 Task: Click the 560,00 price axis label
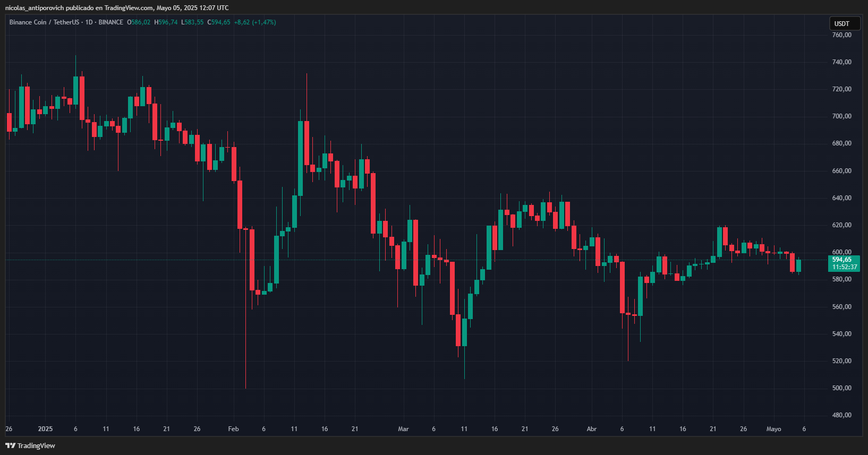coord(841,307)
